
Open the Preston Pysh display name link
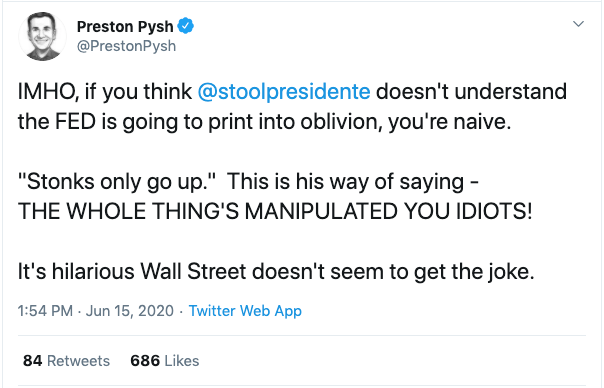pyautogui.click(x=125, y=27)
